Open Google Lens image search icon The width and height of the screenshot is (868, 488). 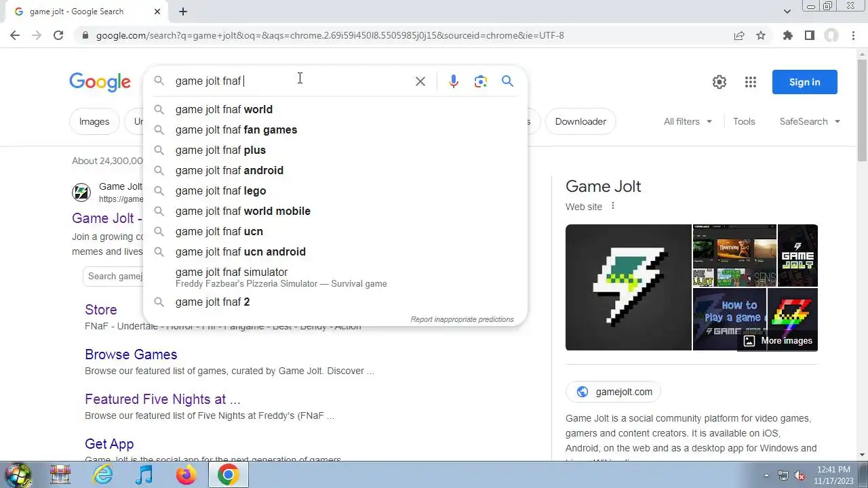point(481,81)
